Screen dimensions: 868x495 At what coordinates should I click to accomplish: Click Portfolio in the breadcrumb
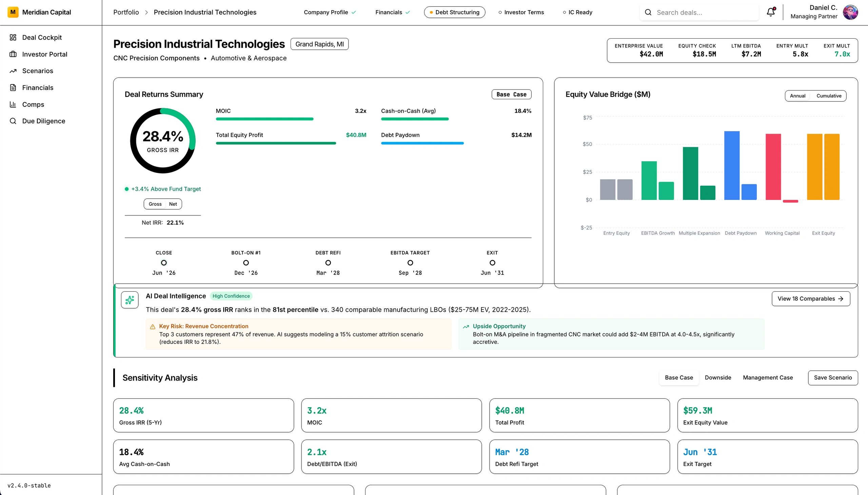coord(126,12)
